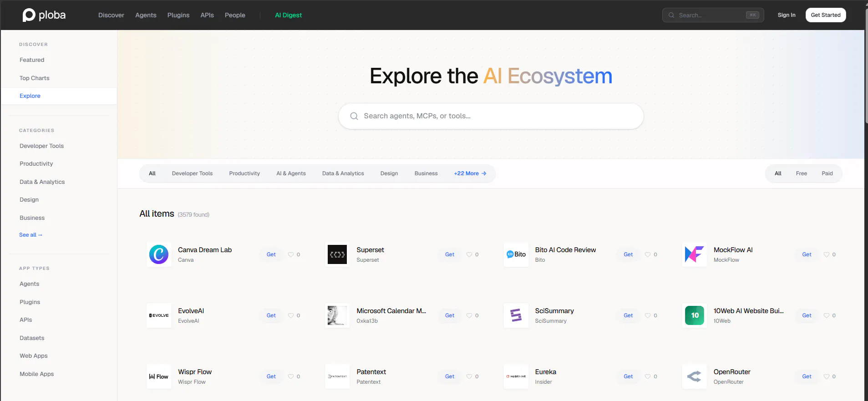Focus the header Search box

713,15
